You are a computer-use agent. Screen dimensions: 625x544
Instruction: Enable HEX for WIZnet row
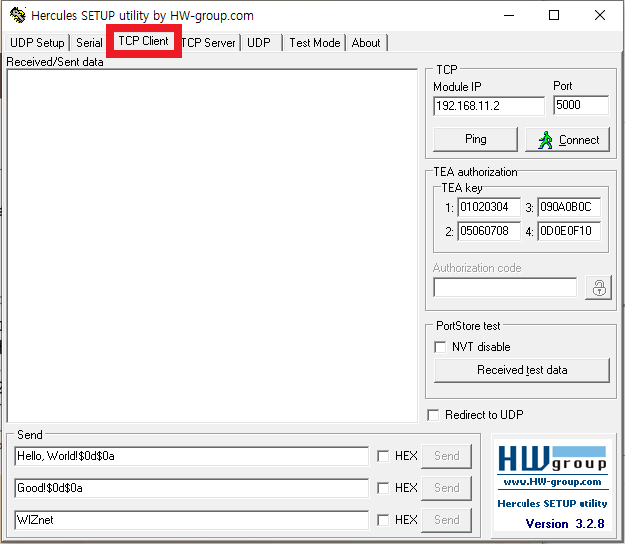[383, 520]
